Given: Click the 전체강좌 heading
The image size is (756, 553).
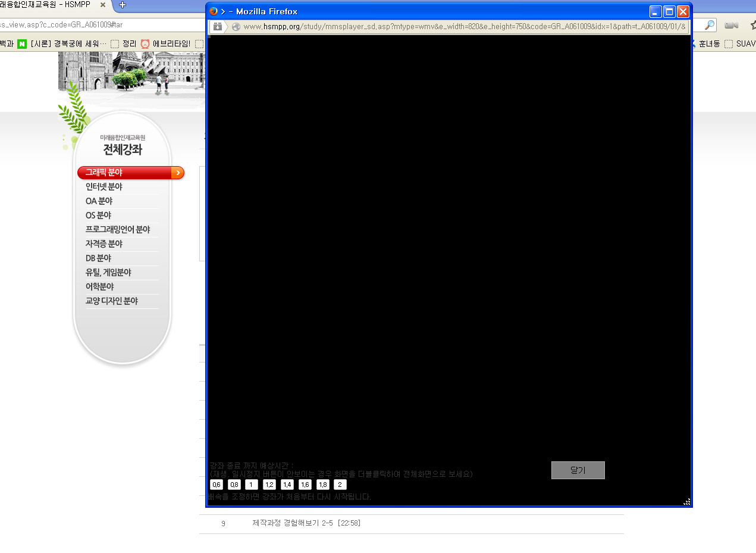Looking at the screenshot, I should (123, 150).
